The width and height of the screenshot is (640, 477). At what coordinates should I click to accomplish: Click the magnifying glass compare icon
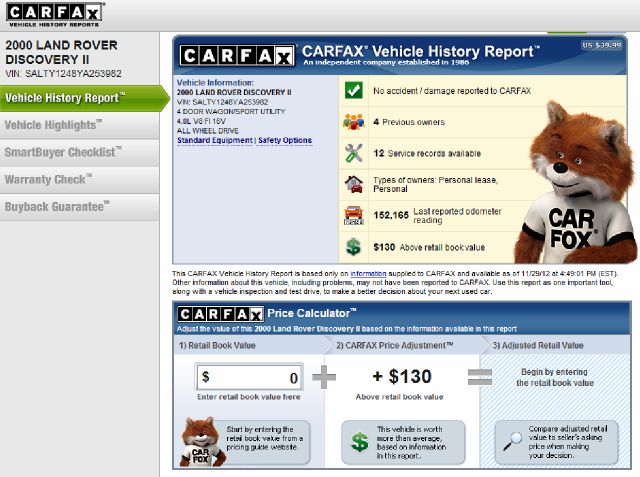pyautogui.click(x=513, y=437)
